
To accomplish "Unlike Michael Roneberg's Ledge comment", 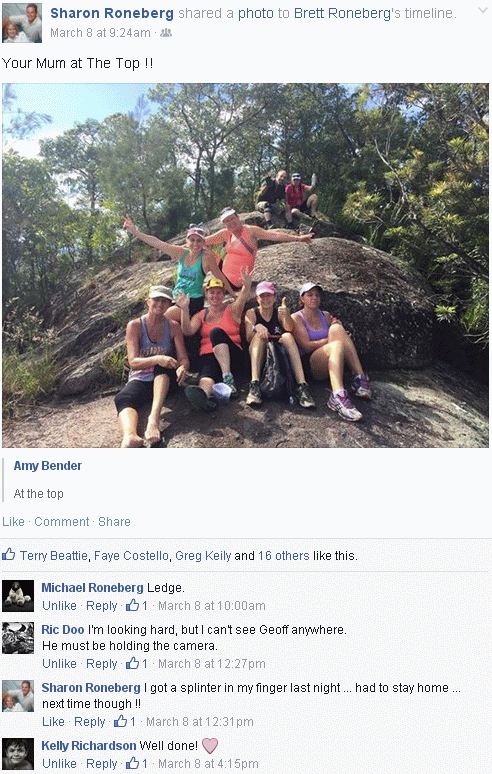I will click(x=59, y=606).
